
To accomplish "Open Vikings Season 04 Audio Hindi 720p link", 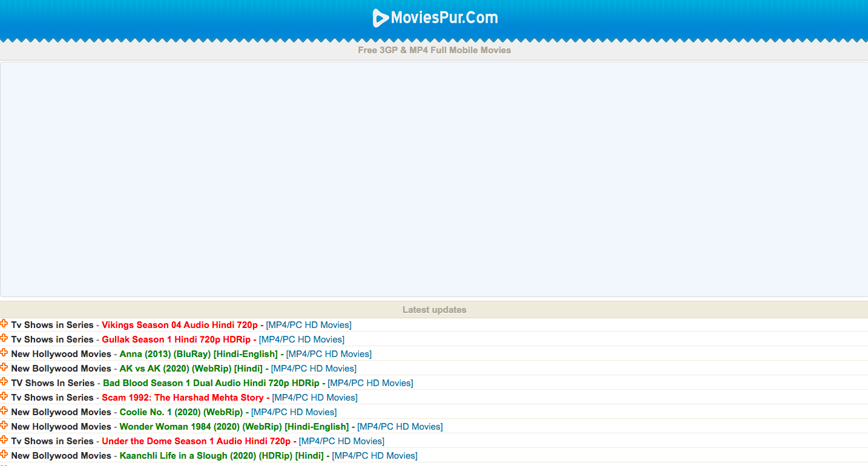I will point(179,325).
